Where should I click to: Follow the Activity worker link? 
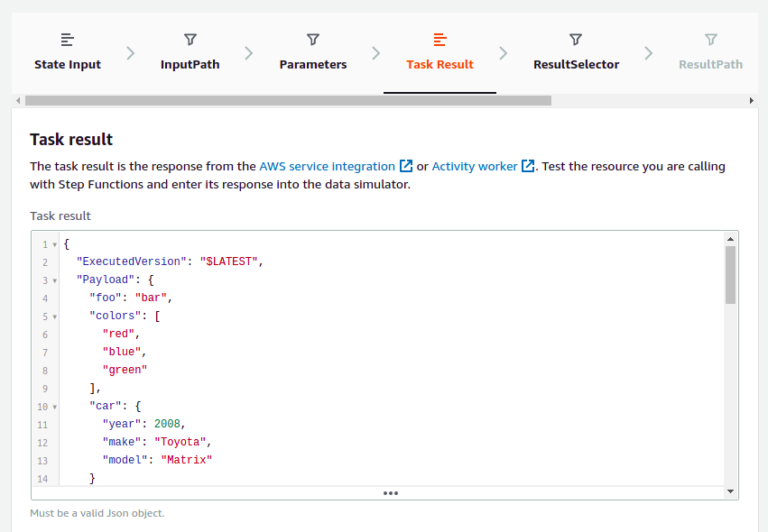[475, 167]
